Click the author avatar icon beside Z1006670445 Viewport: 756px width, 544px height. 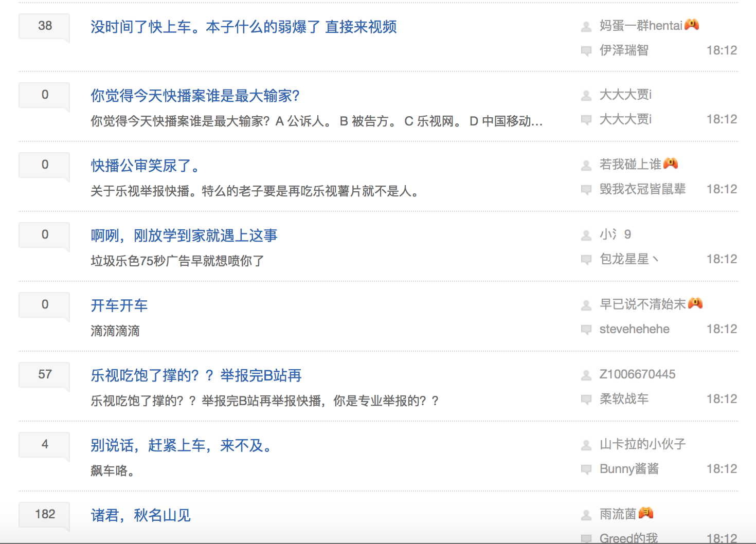click(x=586, y=375)
